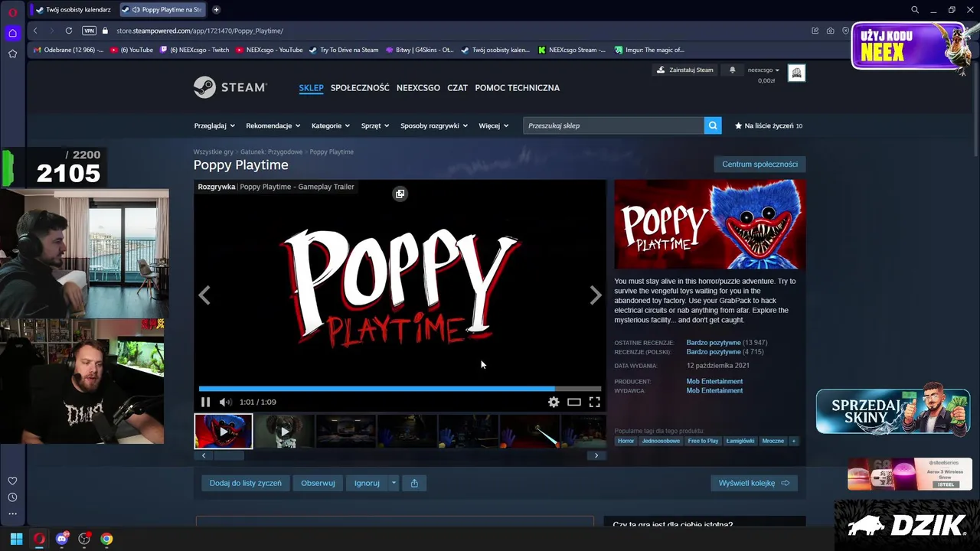Image resolution: width=980 pixels, height=551 pixels.
Task: Open POMOC TECHNICZNA in header
Action: tap(517, 88)
